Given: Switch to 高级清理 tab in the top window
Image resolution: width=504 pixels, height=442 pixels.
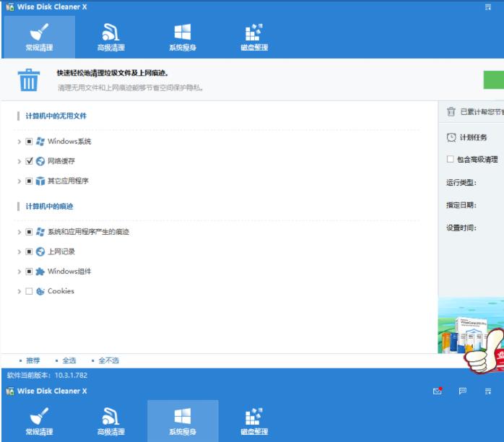Looking at the screenshot, I should (x=111, y=37).
